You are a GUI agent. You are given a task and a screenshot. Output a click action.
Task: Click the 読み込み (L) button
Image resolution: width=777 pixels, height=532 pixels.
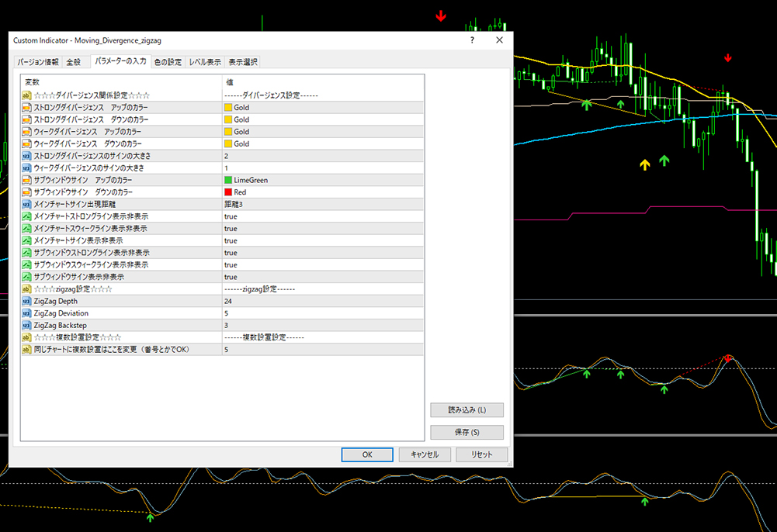(467, 409)
